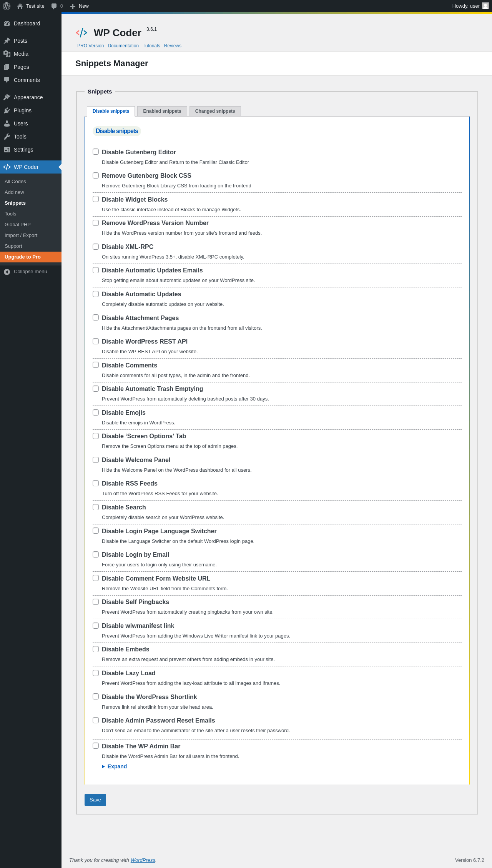This screenshot has width=492, height=868.
Task: Toggle Disable Widget Blocks checkbox
Action: [x=96, y=199]
